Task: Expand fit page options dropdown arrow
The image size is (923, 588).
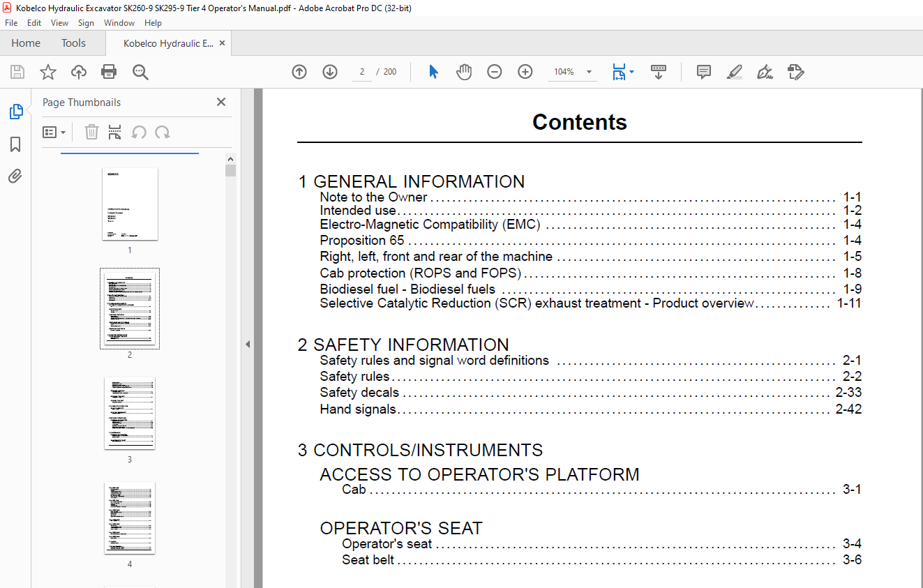Action: 631,72
